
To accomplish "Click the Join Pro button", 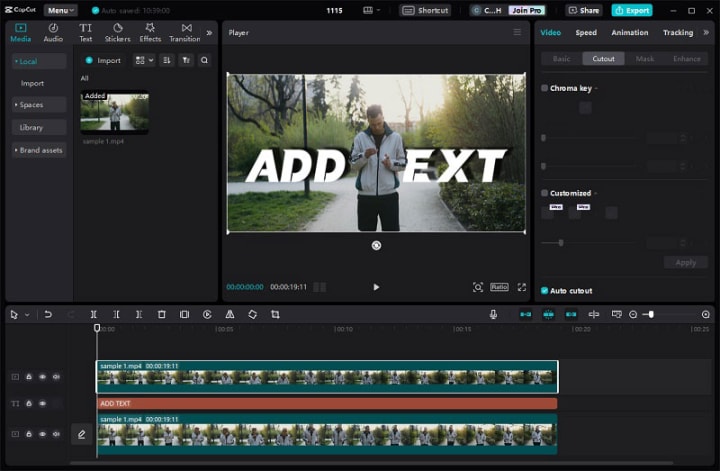I will point(527,10).
